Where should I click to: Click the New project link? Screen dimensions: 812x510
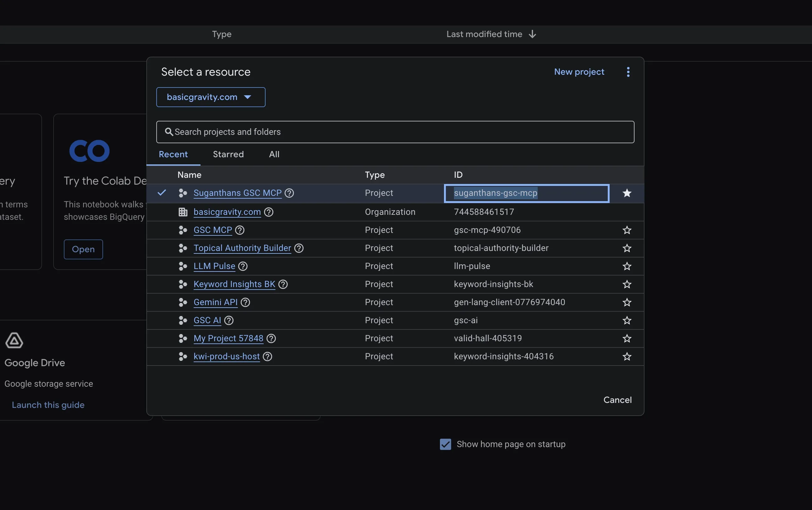coord(579,72)
